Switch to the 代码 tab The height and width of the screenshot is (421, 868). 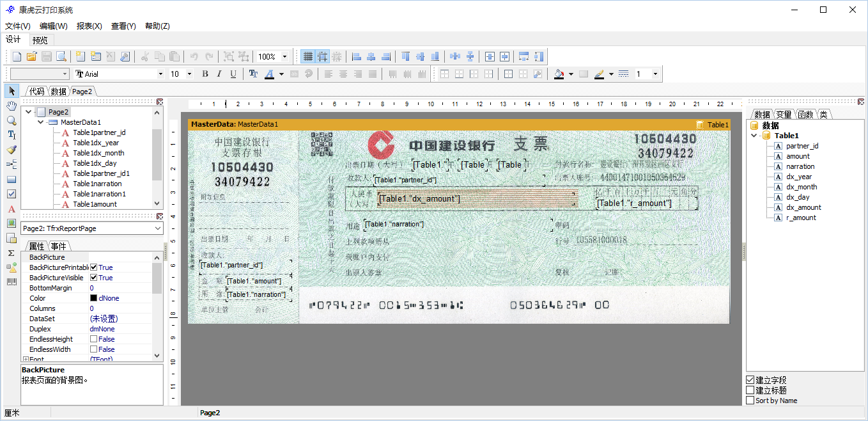[37, 91]
